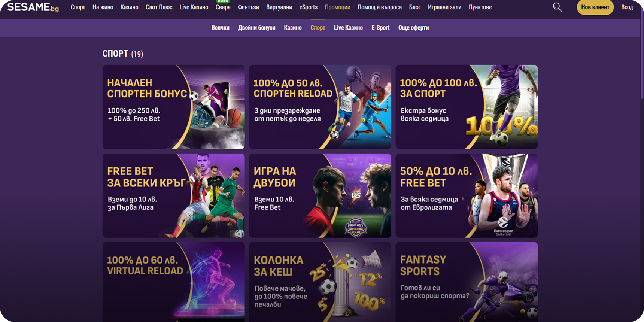Open the Free Bet за всеки кръг promotion
Viewport: 644px width, 322px height.
[x=173, y=195]
